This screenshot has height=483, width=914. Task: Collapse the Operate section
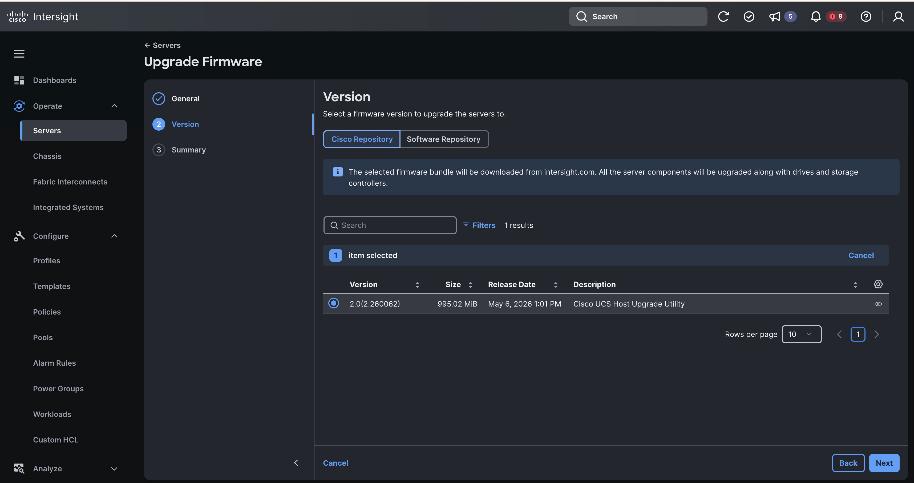[x=114, y=106]
